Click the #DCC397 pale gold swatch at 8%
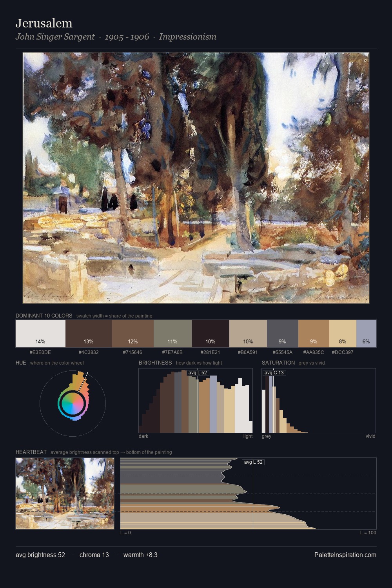Image resolution: width=392 pixels, height=588 pixels. [x=343, y=334]
